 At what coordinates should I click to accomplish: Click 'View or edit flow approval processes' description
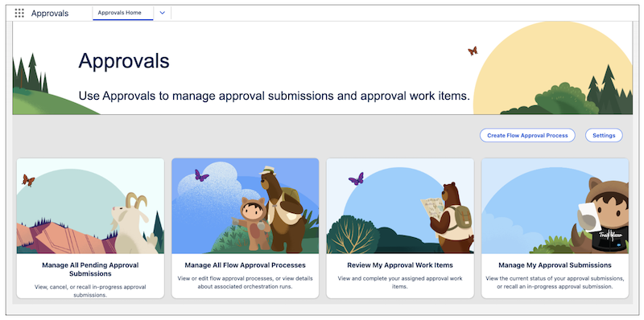pos(246,282)
